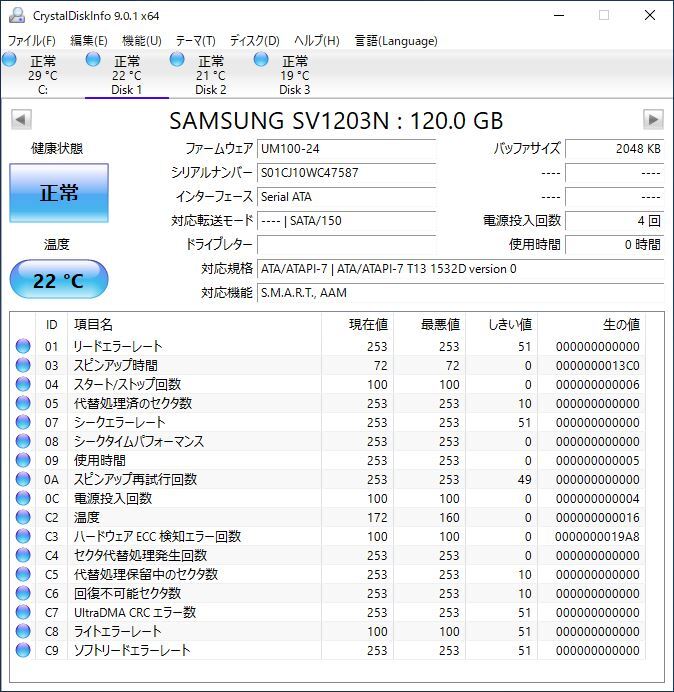
Task: Click the blue health orb for drive C:
Action: (9, 60)
